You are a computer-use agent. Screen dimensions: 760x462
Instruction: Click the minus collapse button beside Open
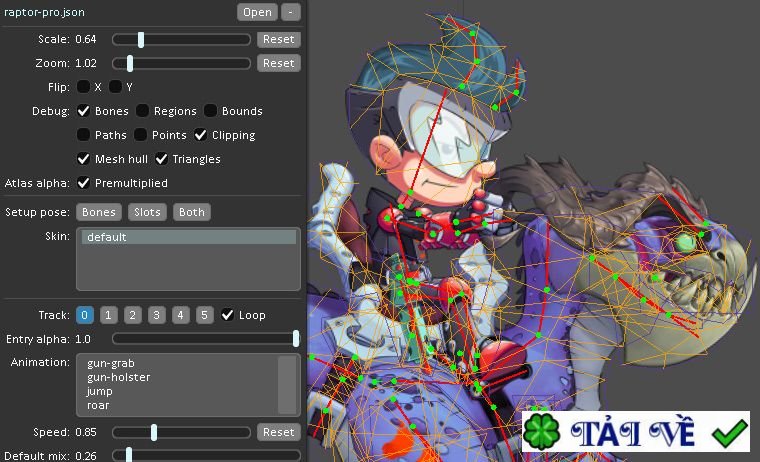point(290,12)
